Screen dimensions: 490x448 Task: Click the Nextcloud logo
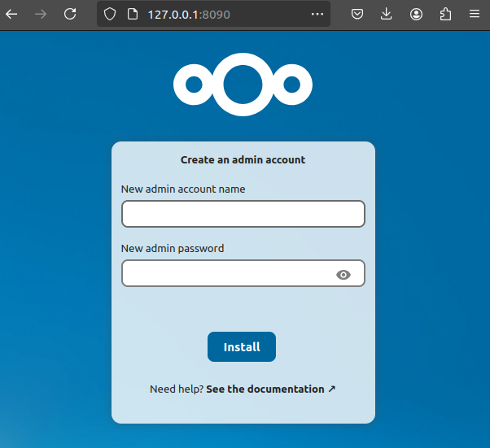pos(243,85)
